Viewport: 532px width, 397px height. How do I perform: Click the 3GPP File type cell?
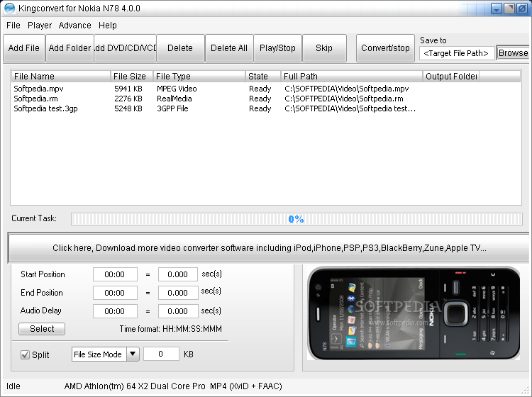click(172, 108)
